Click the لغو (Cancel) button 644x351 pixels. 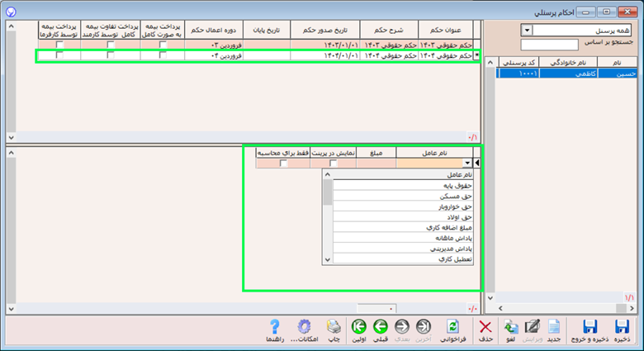coord(511,329)
